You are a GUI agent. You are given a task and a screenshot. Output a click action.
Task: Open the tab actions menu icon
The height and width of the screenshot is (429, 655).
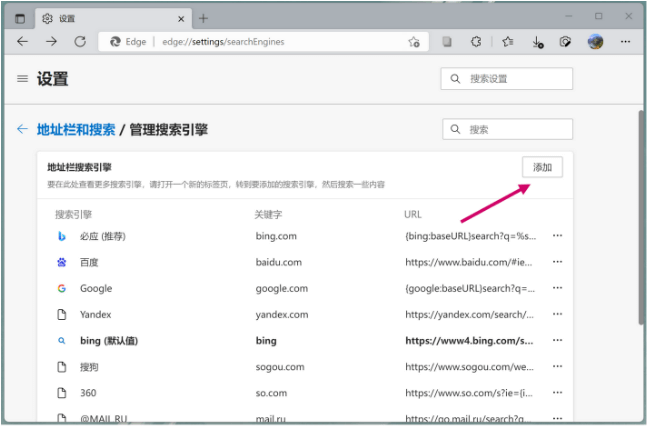click(x=20, y=19)
